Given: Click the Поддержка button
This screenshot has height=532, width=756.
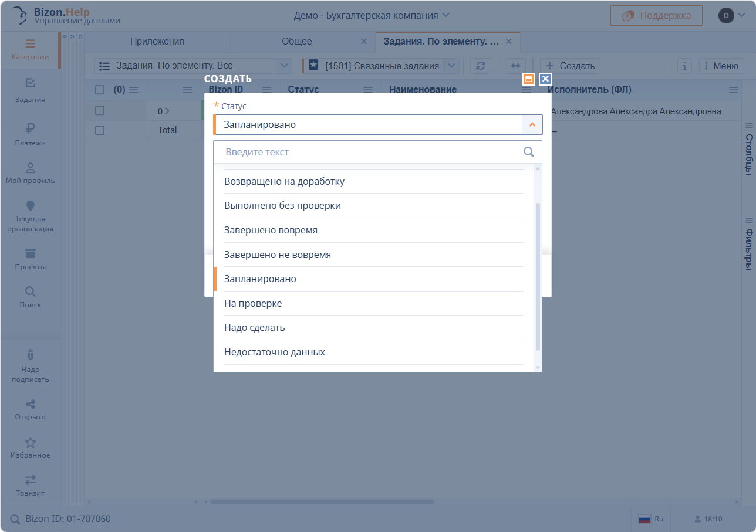Looking at the screenshot, I should coord(656,15).
